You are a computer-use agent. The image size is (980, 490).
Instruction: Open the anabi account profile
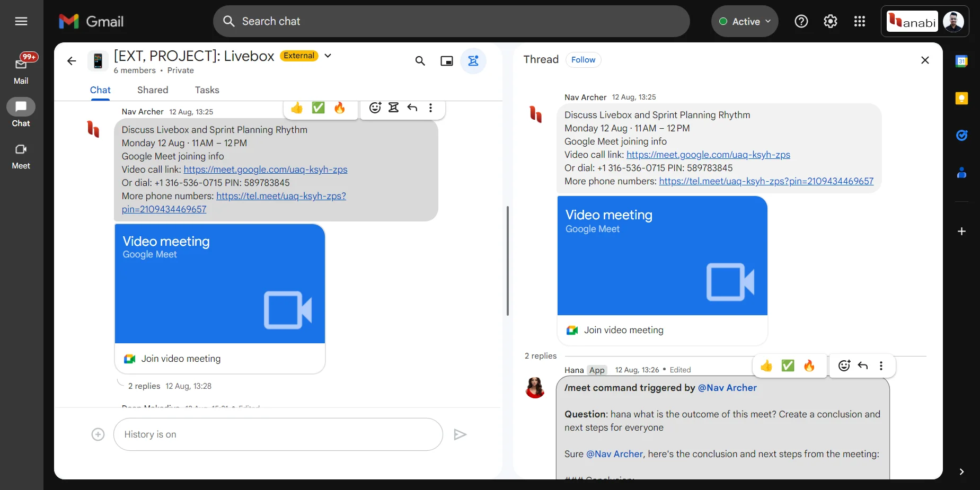click(925, 21)
